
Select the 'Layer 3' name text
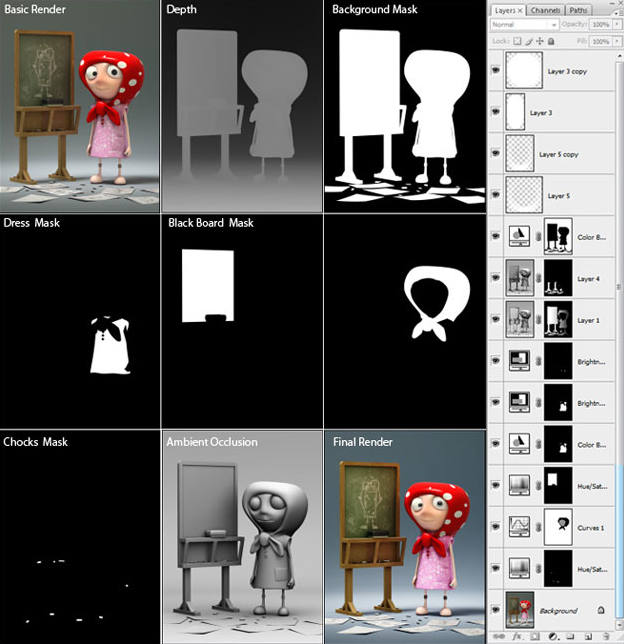[x=541, y=113]
